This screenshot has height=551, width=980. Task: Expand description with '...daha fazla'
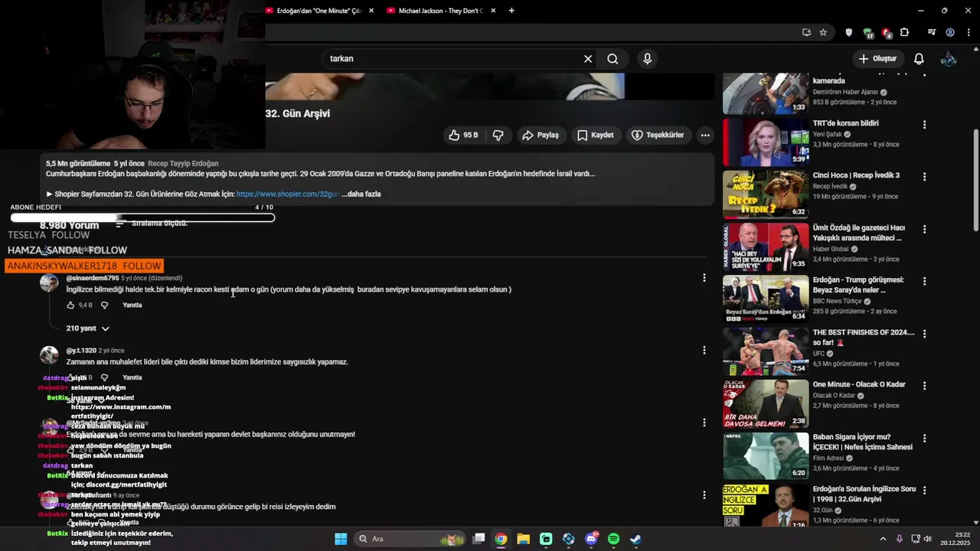[x=361, y=194]
